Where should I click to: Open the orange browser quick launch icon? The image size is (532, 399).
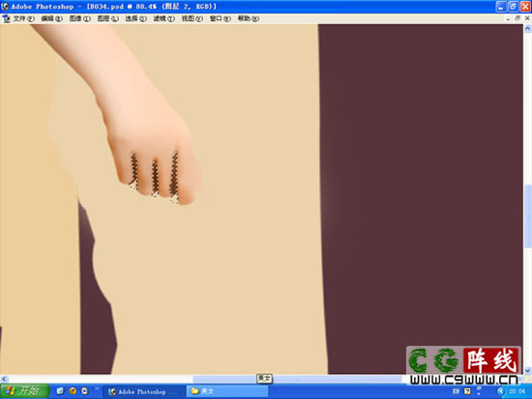(x=73, y=391)
